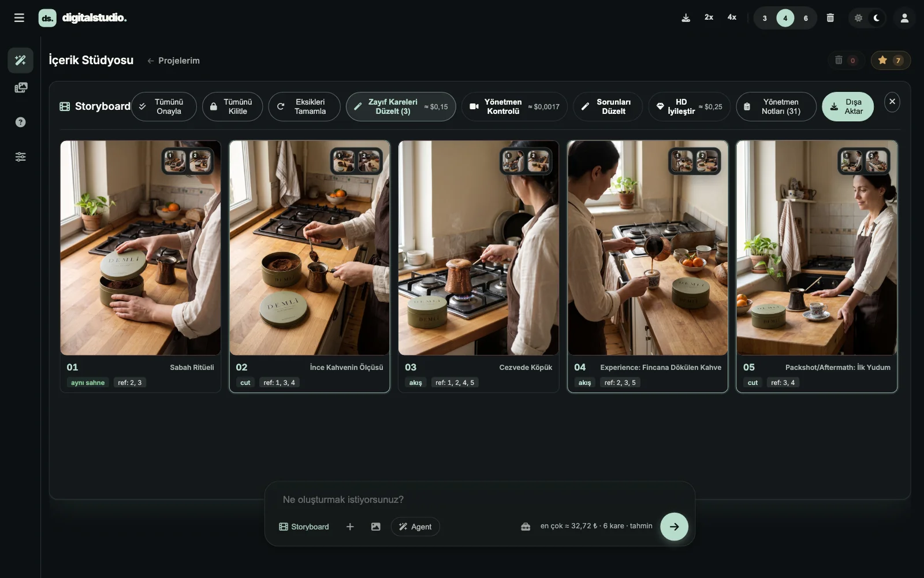Screen dimensions: 924x578
Task: Click Dışa Aktar export button
Action: pos(847,106)
